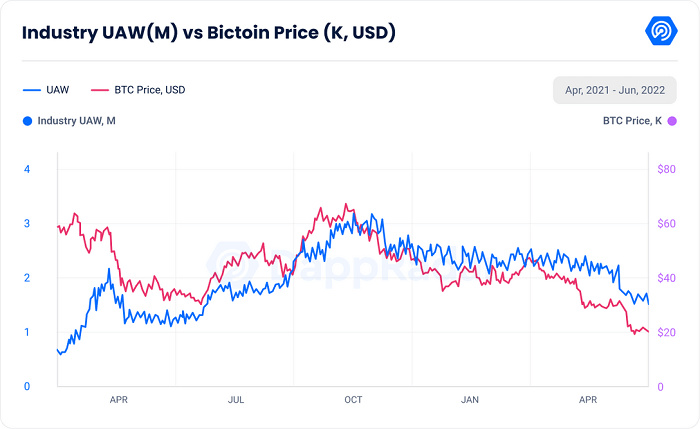Viewport: 700px width, 429px height.
Task: Click the $60 right axis label
Action: (666, 223)
